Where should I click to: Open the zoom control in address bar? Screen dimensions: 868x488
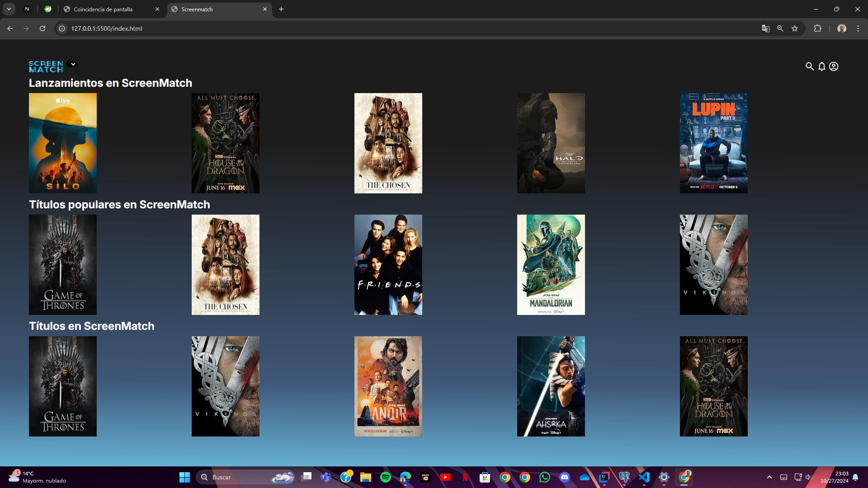click(780, 28)
